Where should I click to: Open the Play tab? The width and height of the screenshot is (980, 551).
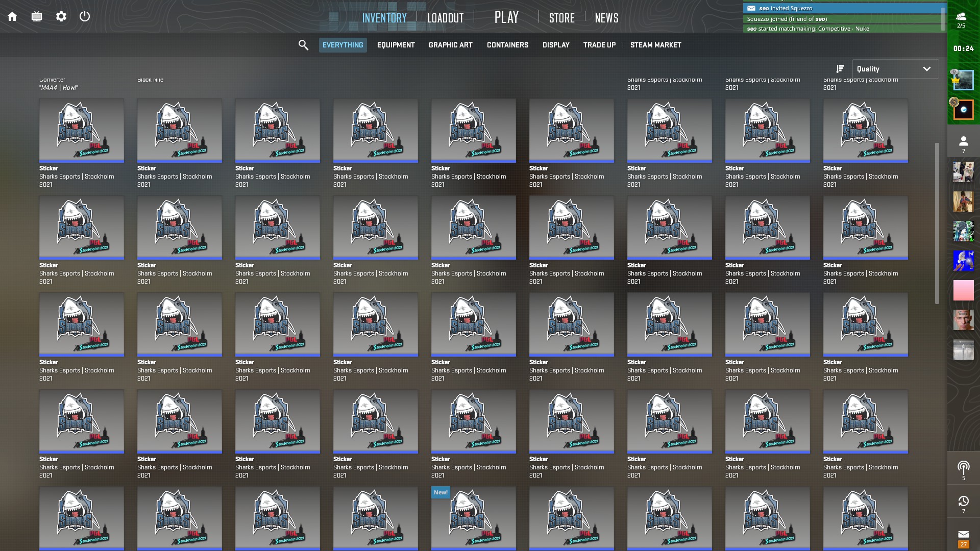point(506,17)
